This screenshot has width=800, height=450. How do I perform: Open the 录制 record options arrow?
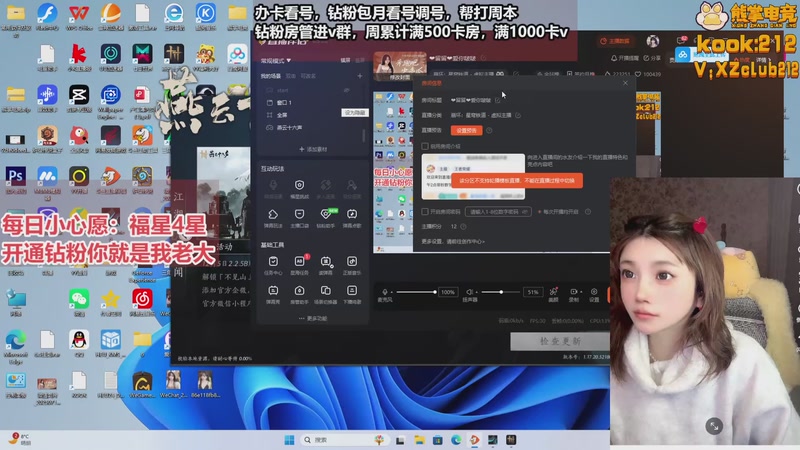click(581, 292)
